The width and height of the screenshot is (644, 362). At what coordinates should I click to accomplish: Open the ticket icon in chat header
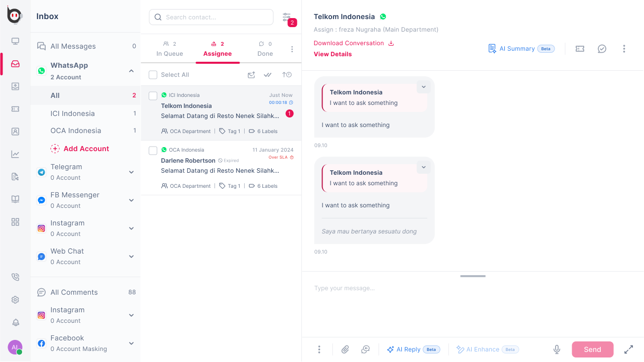(x=580, y=49)
